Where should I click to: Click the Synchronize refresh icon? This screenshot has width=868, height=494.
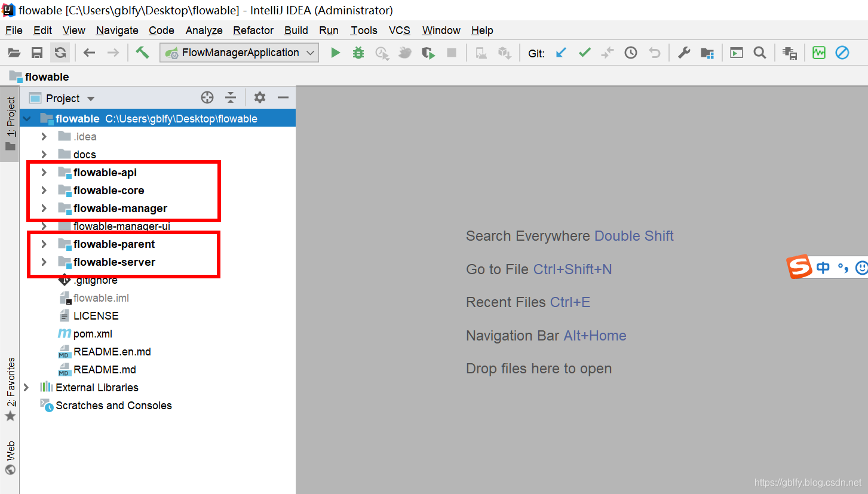pos(60,53)
